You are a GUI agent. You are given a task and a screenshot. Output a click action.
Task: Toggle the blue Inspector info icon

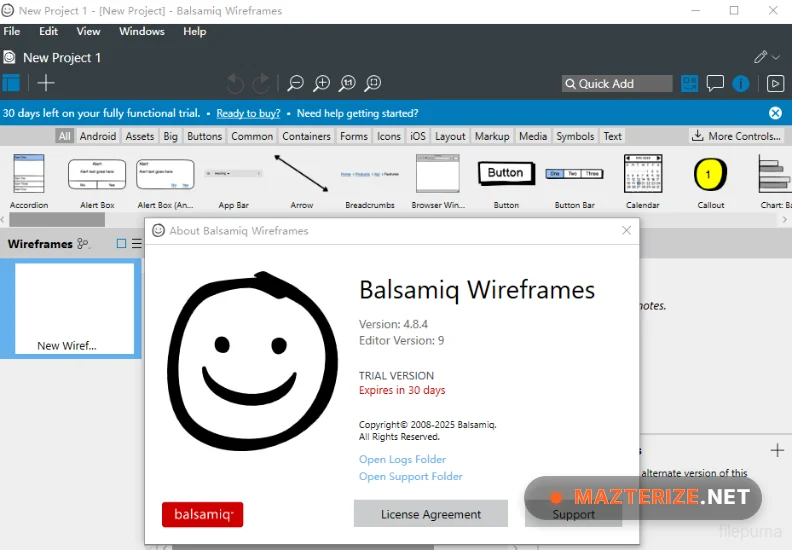pos(740,83)
